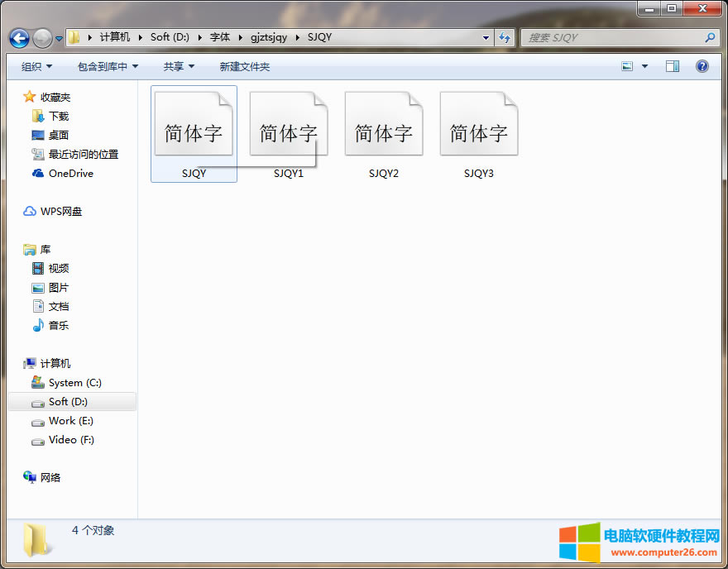Open the SJQY2 font file thumbnail
Screen dimensions: 728x569
pos(383,122)
